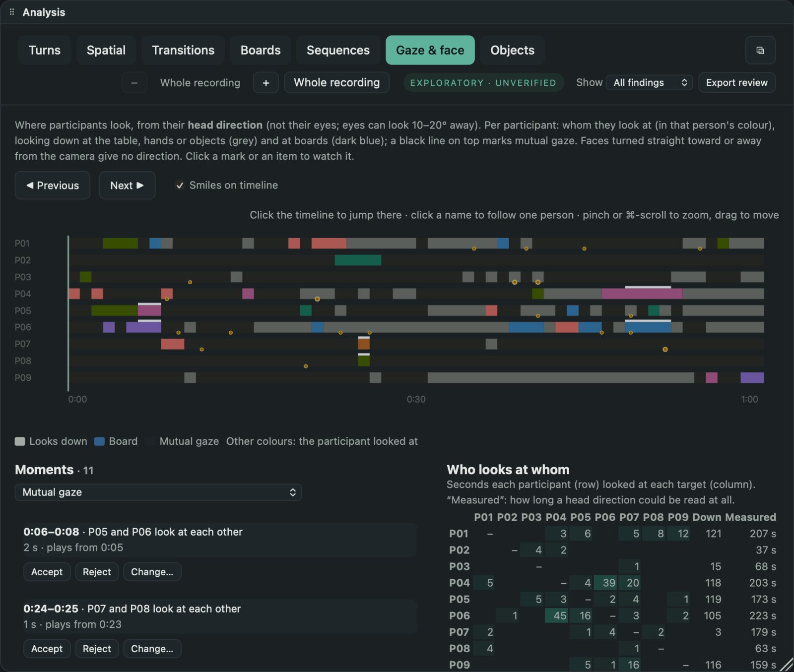The image size is (794, 672).
Task: Zoom in timeline with plus button
Action: 266,83
